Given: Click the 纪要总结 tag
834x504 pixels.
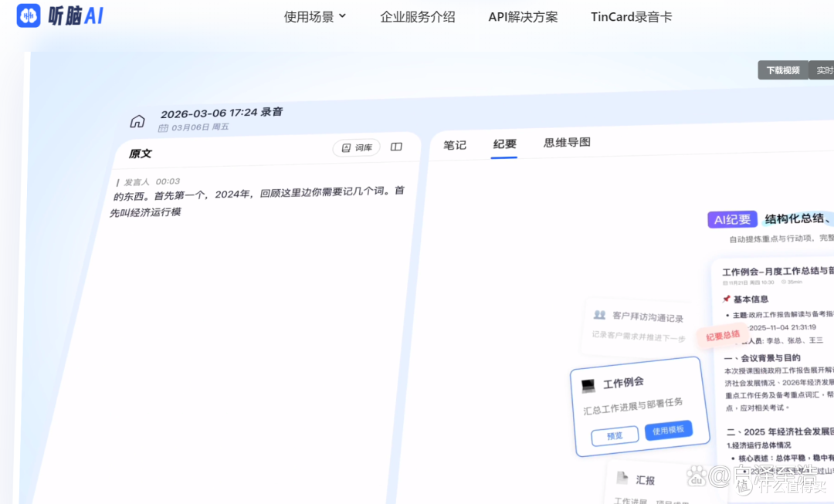Looking at the screenshot, I should 723,336.
